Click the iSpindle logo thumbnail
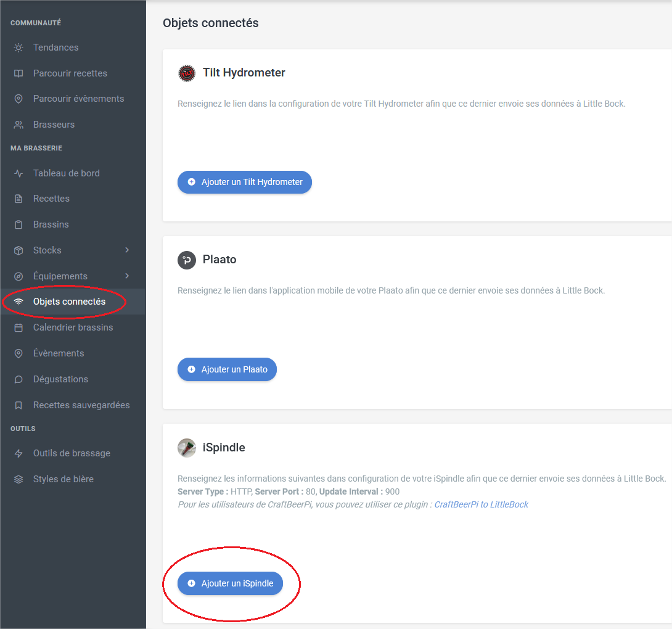 [187, 448]
